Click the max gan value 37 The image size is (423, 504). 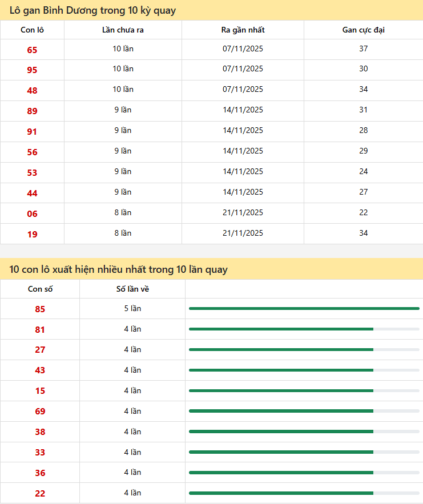pos(363,49)
